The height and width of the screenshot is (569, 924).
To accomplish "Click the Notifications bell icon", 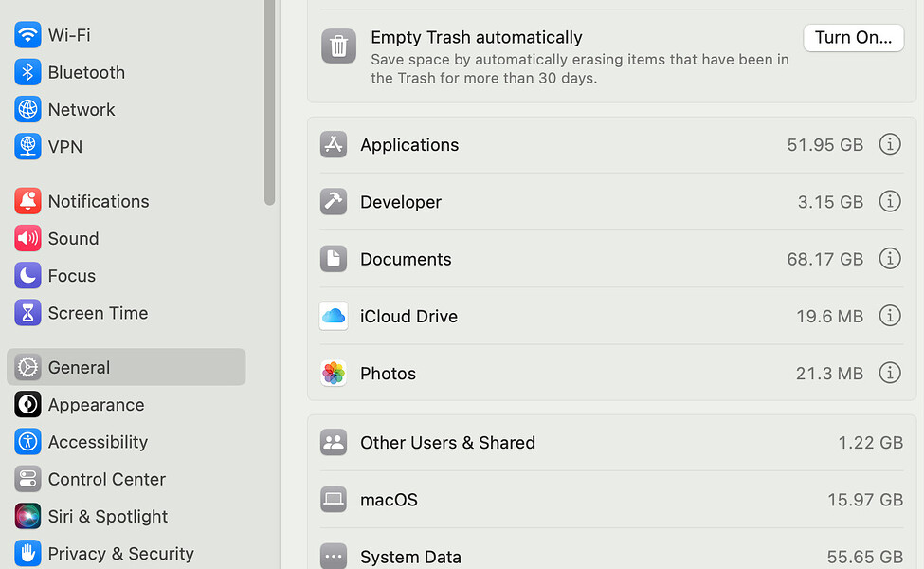I will tap(27, 201).
